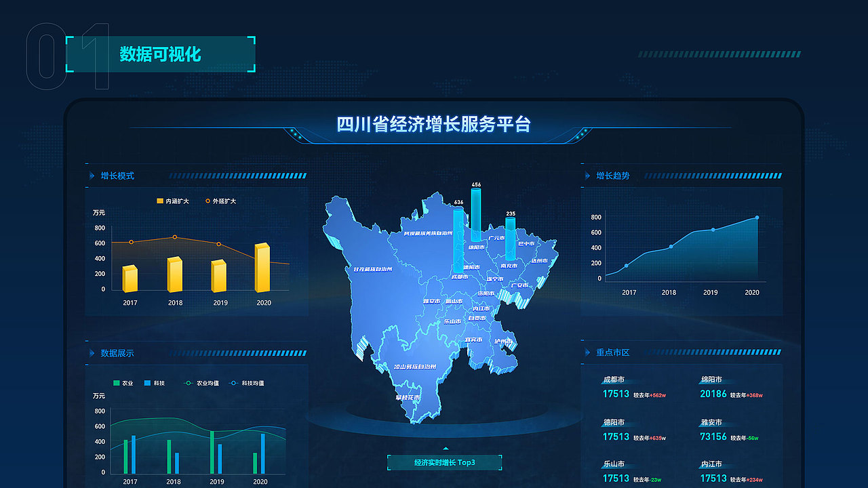Select 眉山市 on the map

click(x=454, y=301)
